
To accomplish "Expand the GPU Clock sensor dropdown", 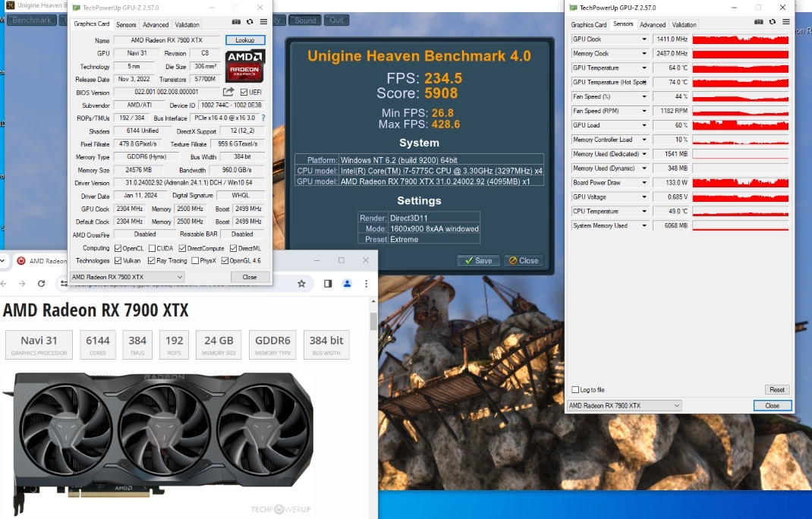I will click(644, 39).
